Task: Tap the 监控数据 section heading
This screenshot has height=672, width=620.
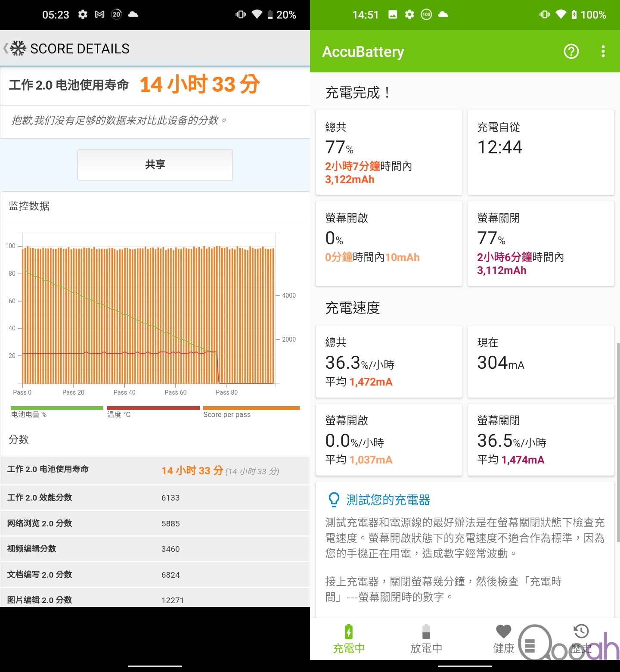Action: tap(29, 206)
